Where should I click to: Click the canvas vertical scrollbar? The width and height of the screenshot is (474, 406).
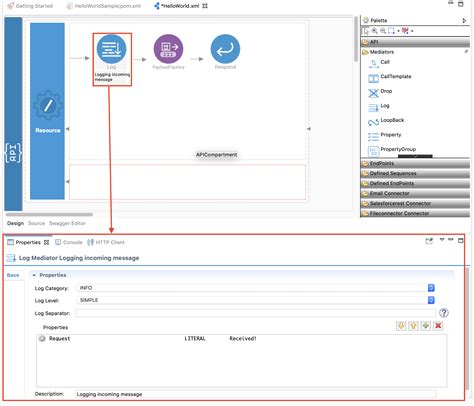coord(356,39)
